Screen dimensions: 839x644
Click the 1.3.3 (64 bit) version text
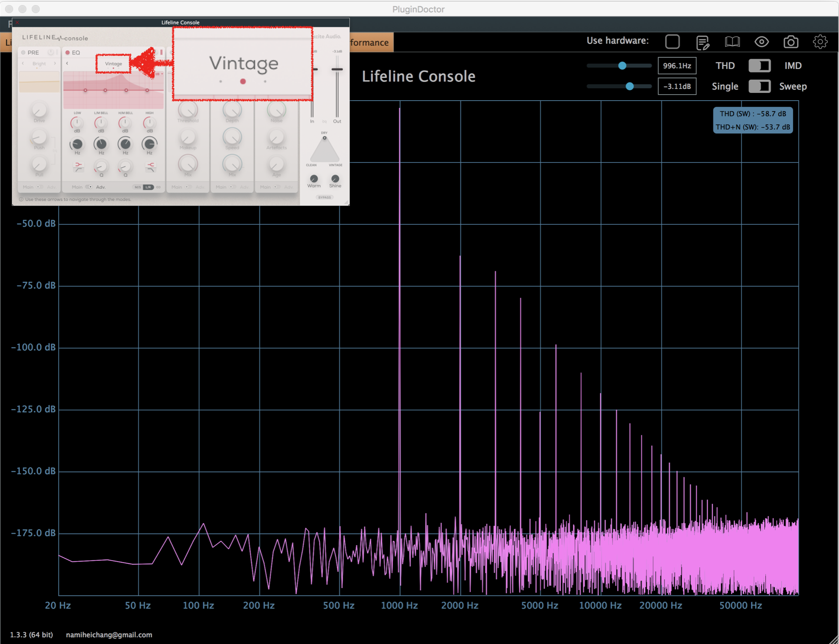31,634
